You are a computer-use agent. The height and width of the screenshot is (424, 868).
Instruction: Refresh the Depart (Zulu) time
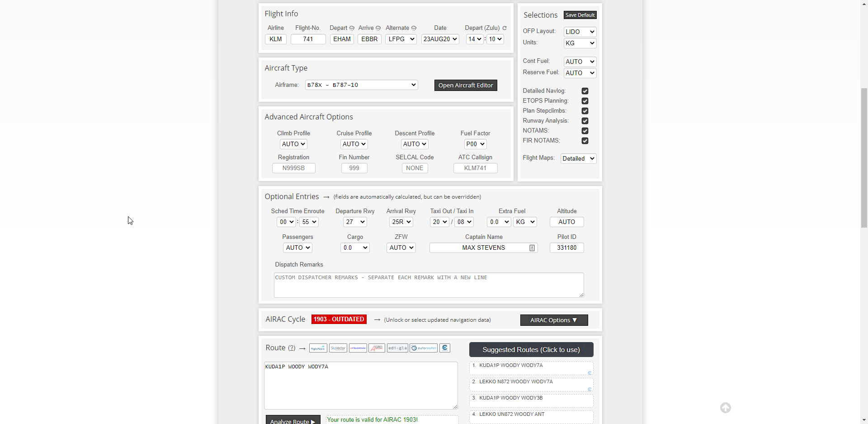tap(505, 28)
